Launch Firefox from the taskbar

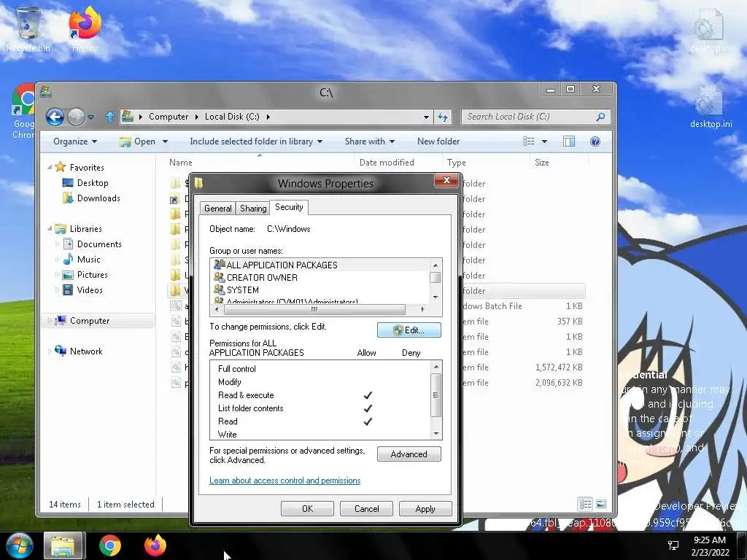155,545
